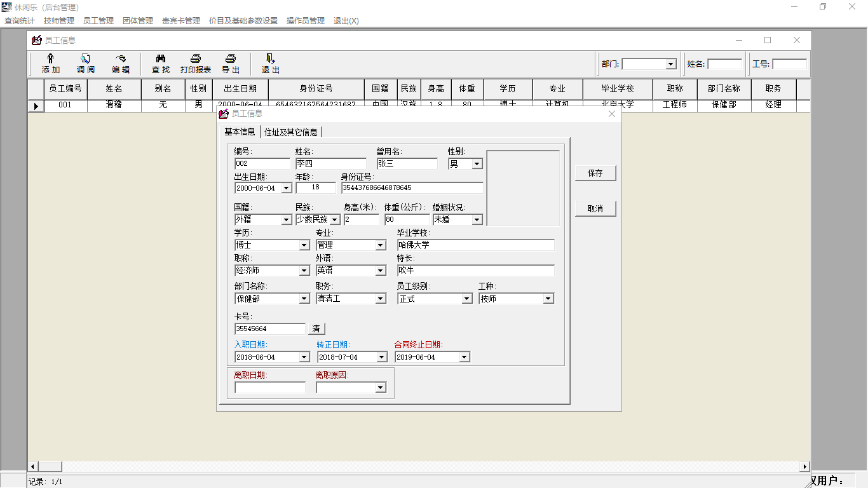
Task: Open the 婚姻状况 dropdown
Action: coord(477,220)
